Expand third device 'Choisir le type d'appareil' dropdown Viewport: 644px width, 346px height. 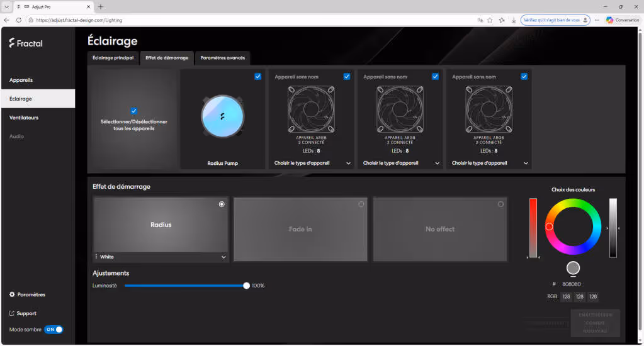click(490, 163)
